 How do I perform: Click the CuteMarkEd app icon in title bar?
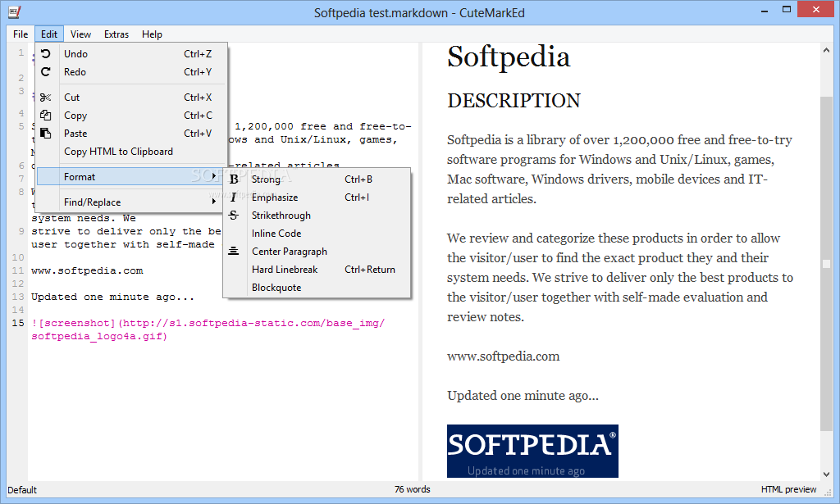tap(15, 11)
